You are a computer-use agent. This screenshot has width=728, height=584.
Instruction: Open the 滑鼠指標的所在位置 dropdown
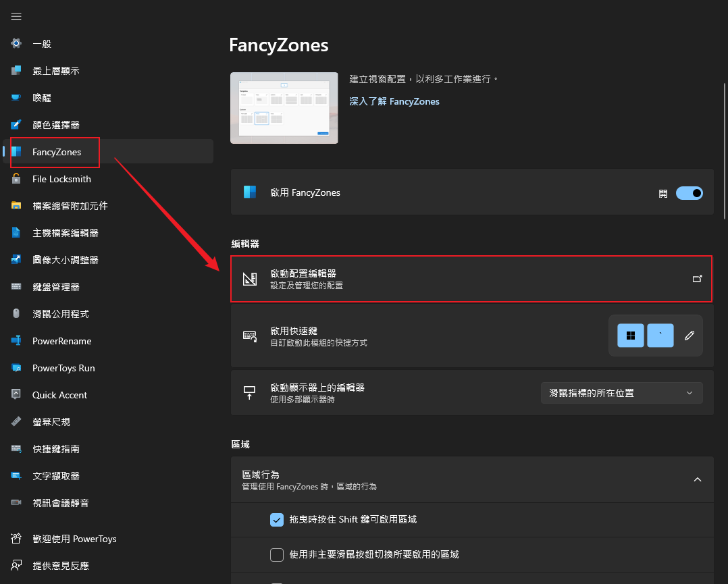[621, 392]
